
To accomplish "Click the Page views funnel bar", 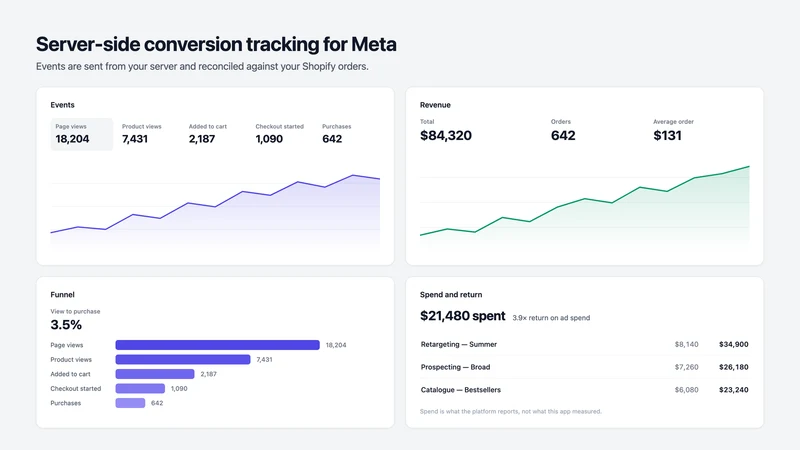I will [x=217, y=345].
